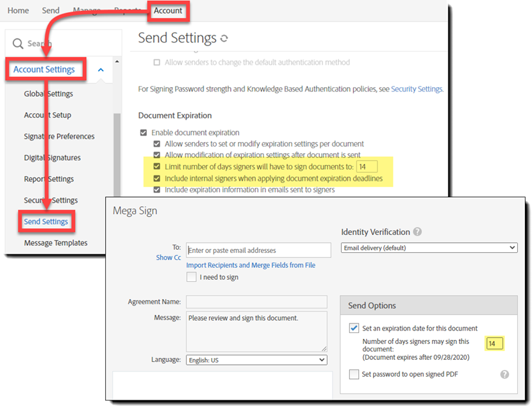This screenshot has height=406, width=532.
Task: Click the "Show Cc" link
Action: (169, 257)
